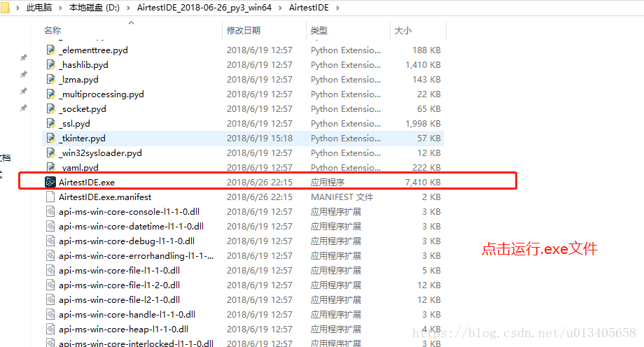Go to 本地磁盘 (D:) in the breadcrumb

94,8
